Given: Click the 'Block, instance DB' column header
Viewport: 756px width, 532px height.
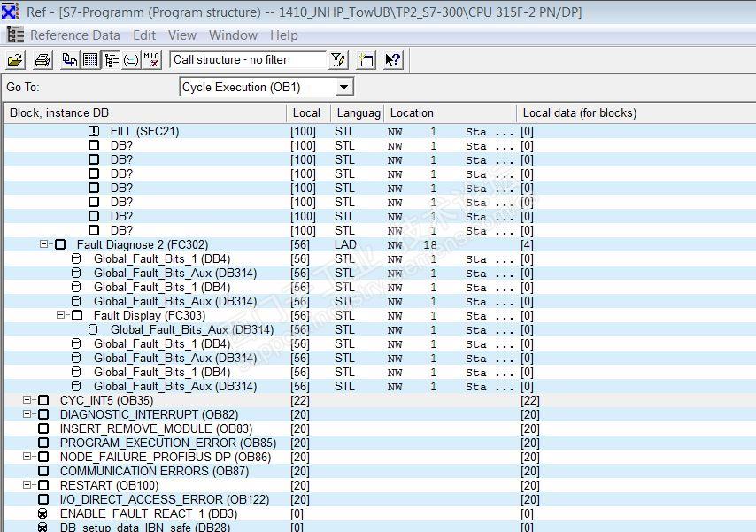Looking at the screenshot, I should 144,113.
